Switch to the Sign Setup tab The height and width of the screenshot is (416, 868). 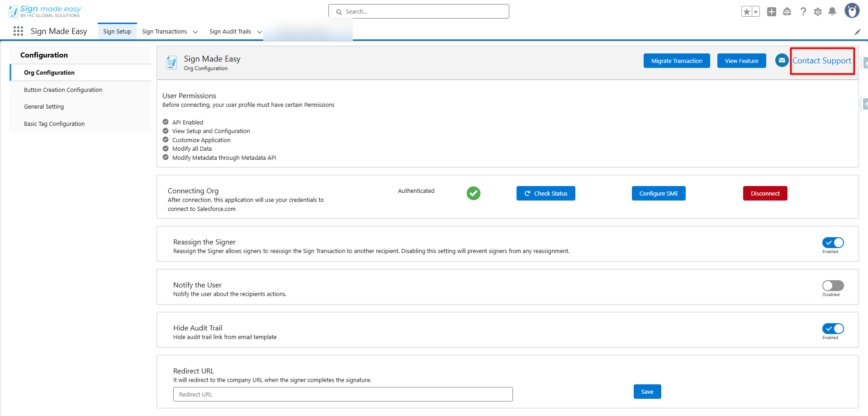tap(117, 32)
